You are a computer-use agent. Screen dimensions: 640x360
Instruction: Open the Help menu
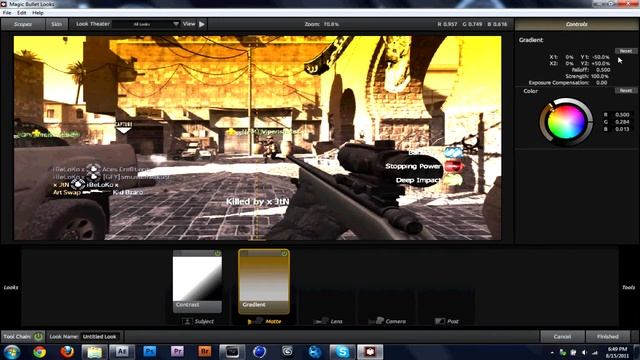(38, 13)
